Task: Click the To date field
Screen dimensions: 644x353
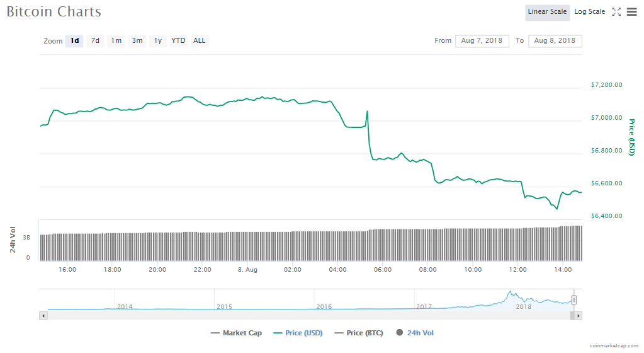Action: pos(555,41)
